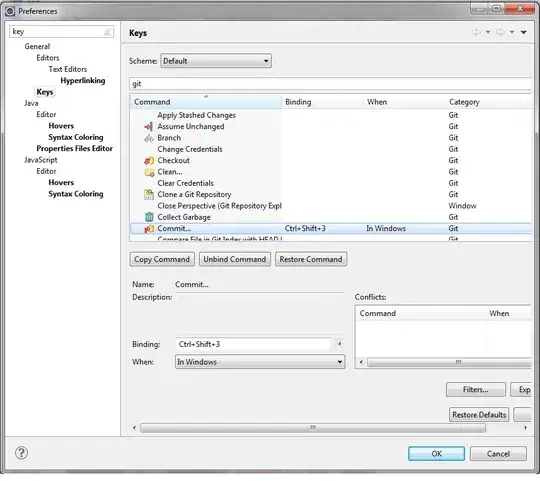Open the back history dropdown arrow

488,32
